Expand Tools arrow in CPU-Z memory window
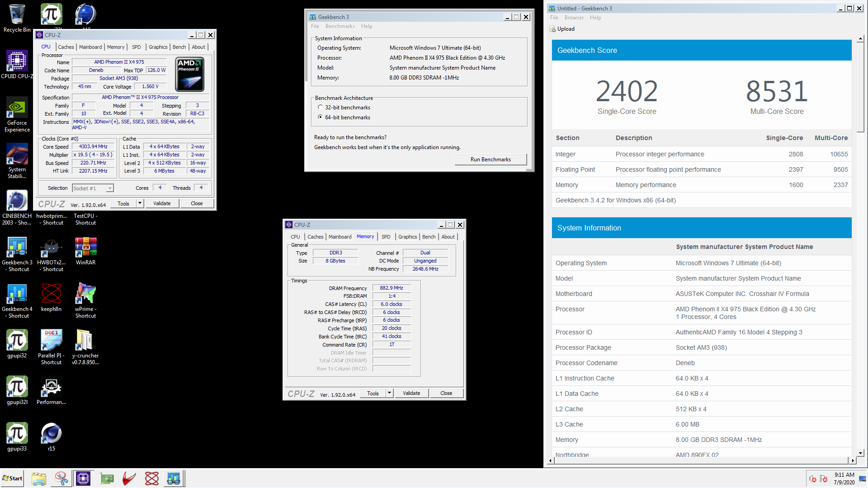 389,393
